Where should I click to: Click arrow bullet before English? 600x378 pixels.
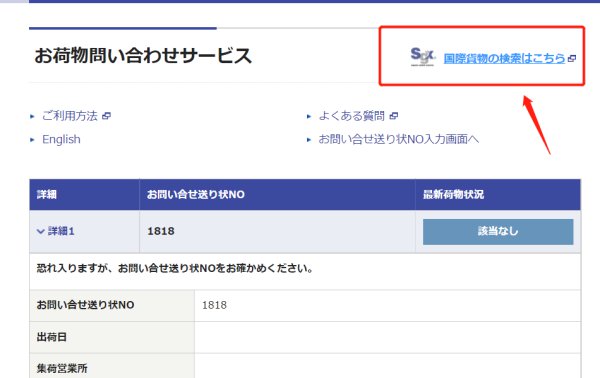[33, 140]
